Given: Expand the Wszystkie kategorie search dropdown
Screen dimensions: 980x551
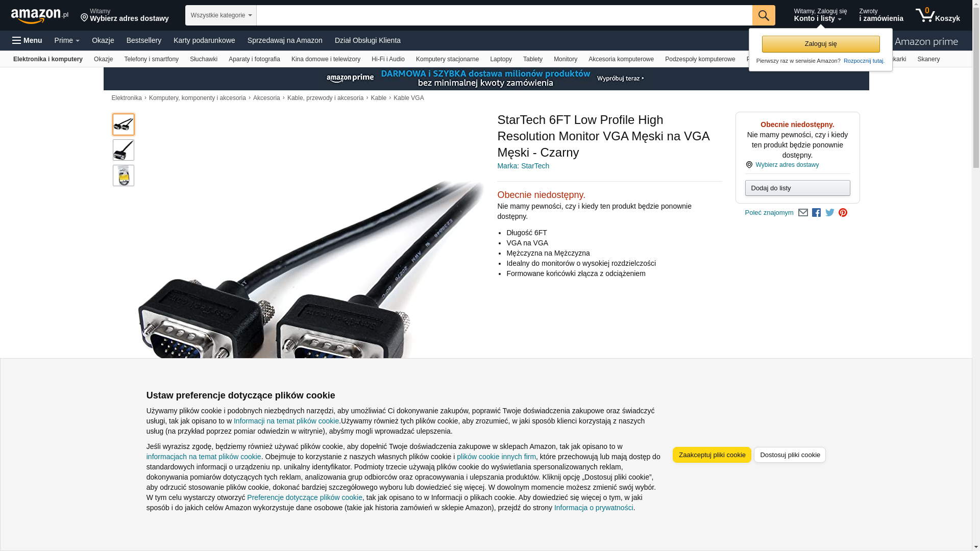Looking at the screenshot, I should (221, 15).
